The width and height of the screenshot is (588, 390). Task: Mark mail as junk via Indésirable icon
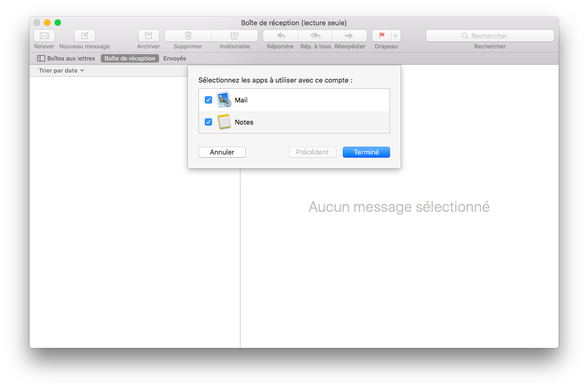point(235,36)
